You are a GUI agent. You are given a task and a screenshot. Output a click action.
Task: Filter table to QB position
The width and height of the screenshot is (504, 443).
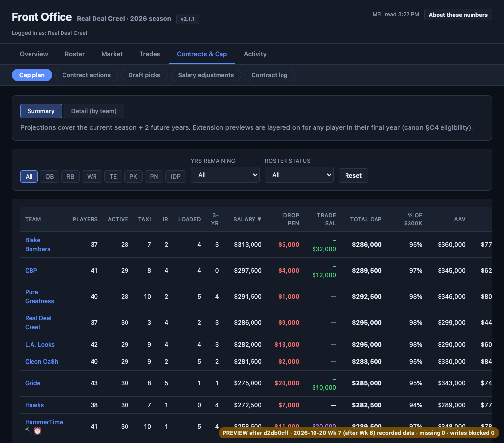[50, 177]
